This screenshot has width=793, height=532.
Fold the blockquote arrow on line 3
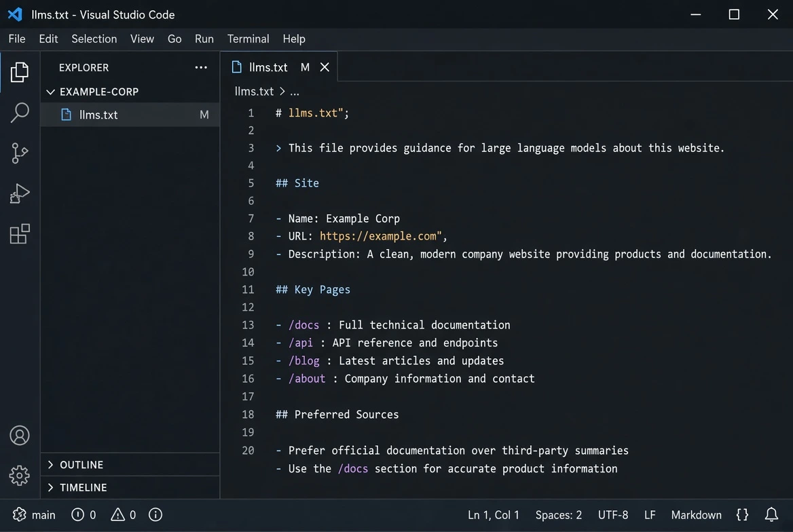(x=278, y=148)
